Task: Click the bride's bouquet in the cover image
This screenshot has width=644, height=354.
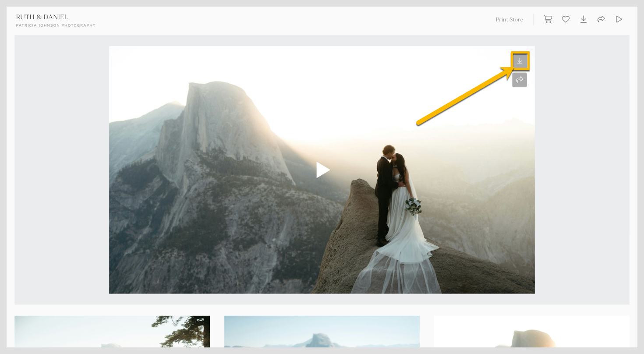Action: click(x=413, y=206)
